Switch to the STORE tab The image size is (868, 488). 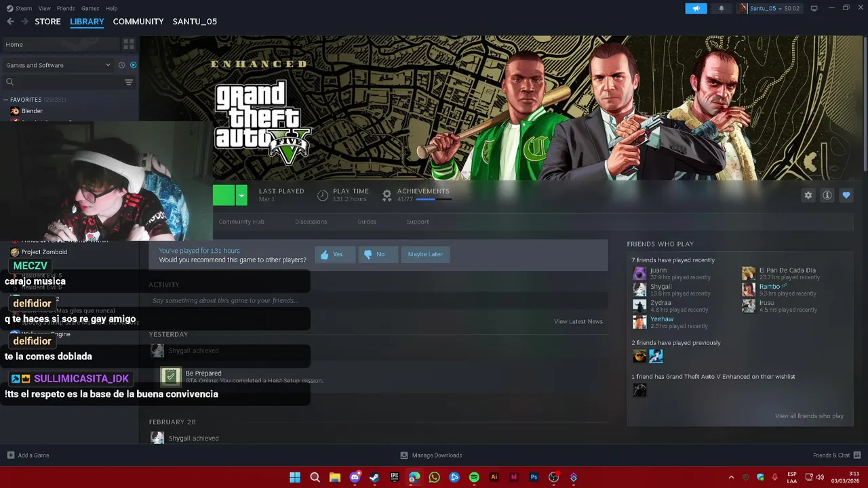click(47, 22)
